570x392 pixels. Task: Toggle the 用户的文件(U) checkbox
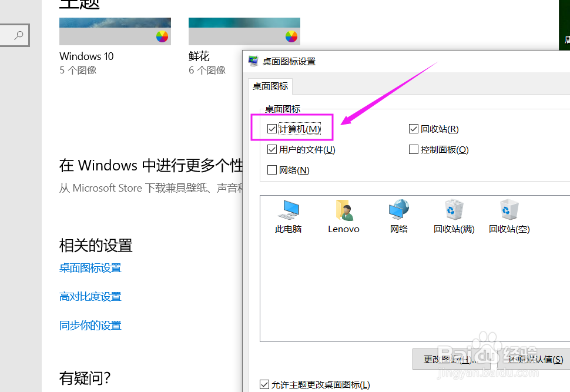click(x=272, y=149)
